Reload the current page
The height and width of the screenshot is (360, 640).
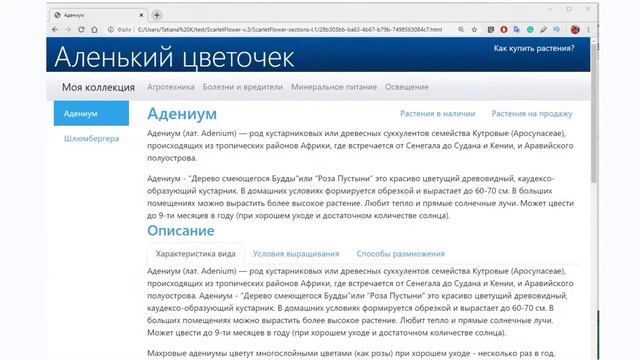pos(81,29)
